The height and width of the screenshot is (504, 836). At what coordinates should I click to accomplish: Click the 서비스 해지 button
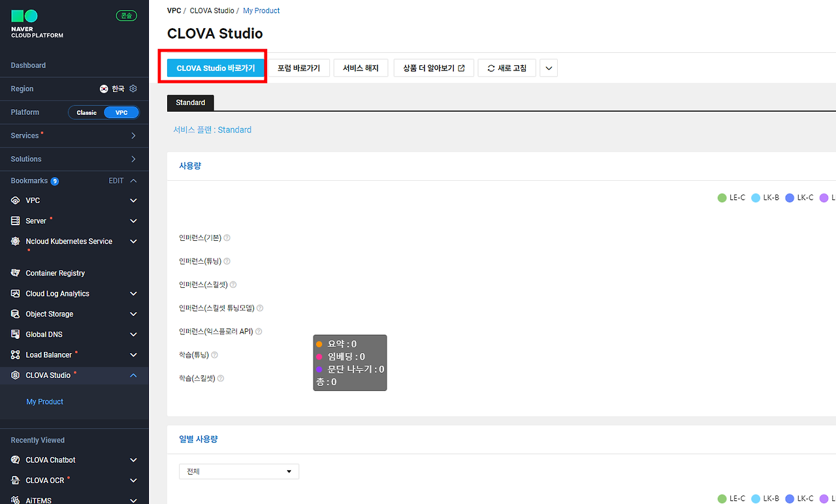(x=361, y=68)
